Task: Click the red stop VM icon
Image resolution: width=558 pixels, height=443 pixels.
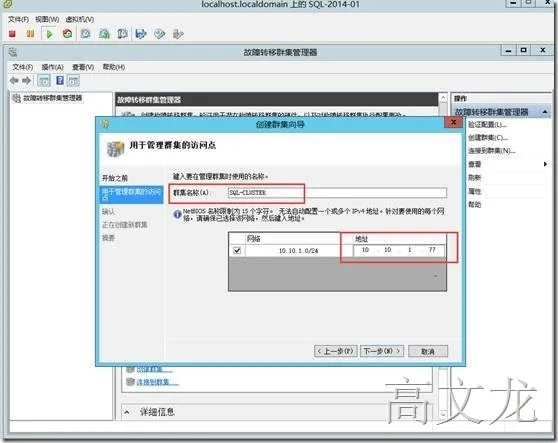Action: click(12, 34)
